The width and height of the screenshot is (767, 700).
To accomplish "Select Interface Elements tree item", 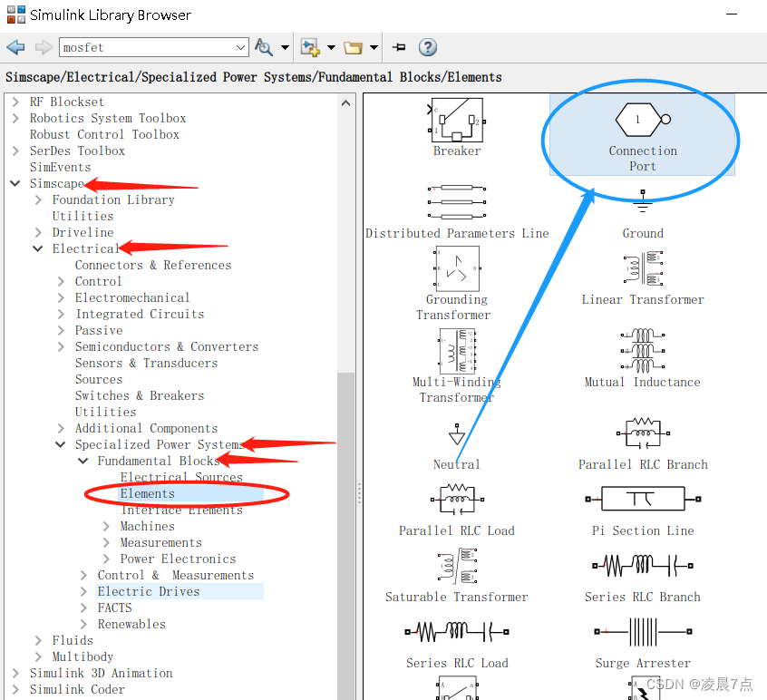I will (x=181, y=510).
